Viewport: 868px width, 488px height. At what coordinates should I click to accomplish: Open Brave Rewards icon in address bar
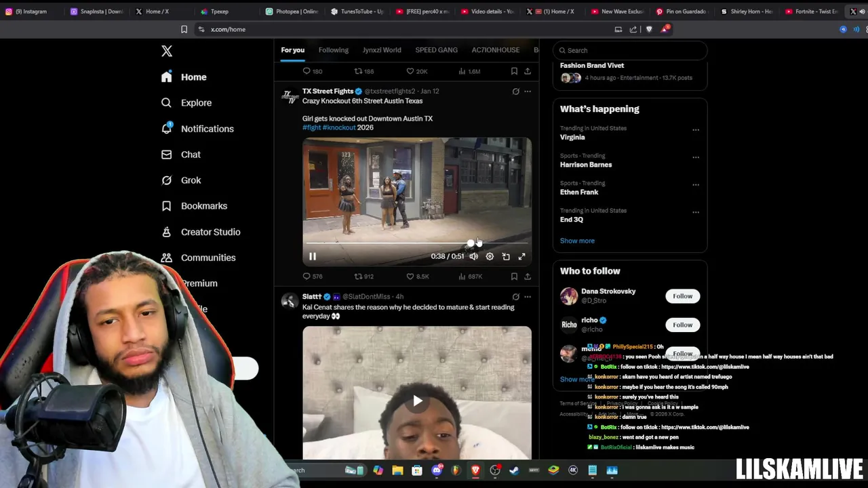point(665,29)
